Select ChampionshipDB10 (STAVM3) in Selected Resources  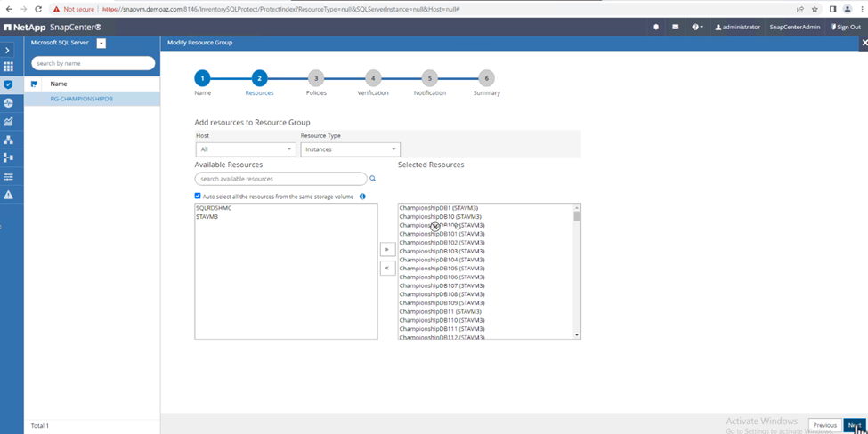(x=440, y=217)
